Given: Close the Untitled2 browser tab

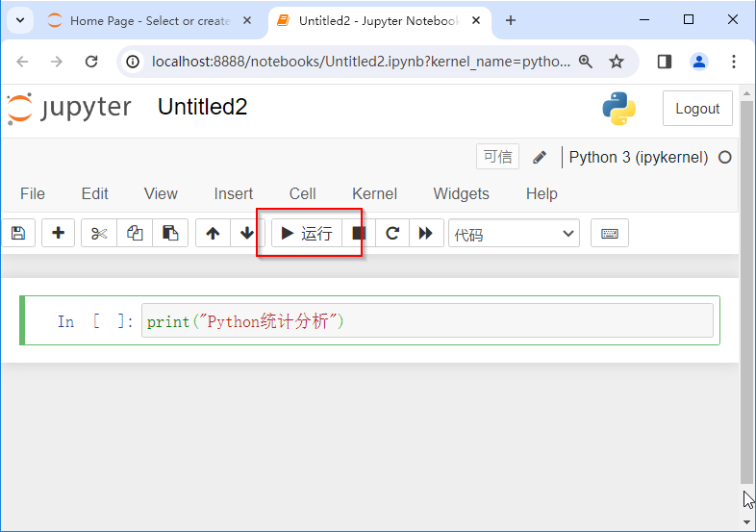Looking at the screenshot, I should tap(476, 20).
